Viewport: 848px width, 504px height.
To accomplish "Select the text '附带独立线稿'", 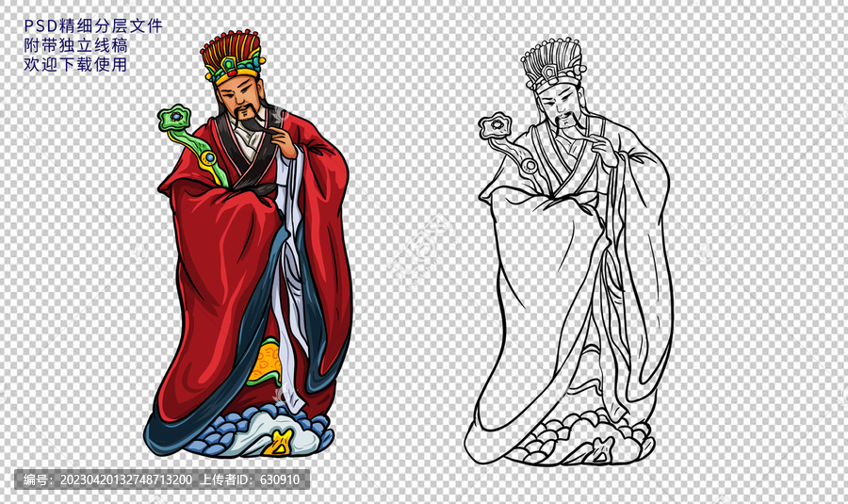I will [75, 45].
